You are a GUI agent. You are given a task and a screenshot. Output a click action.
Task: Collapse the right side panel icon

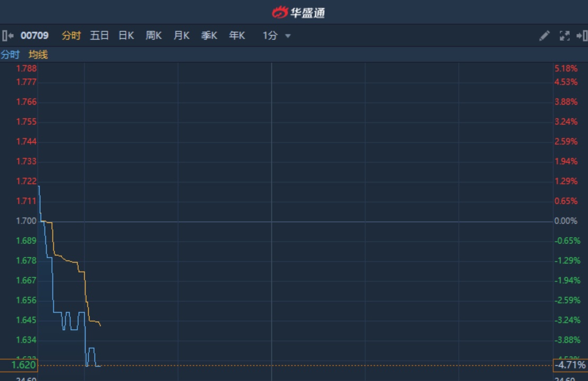(582, 36)
